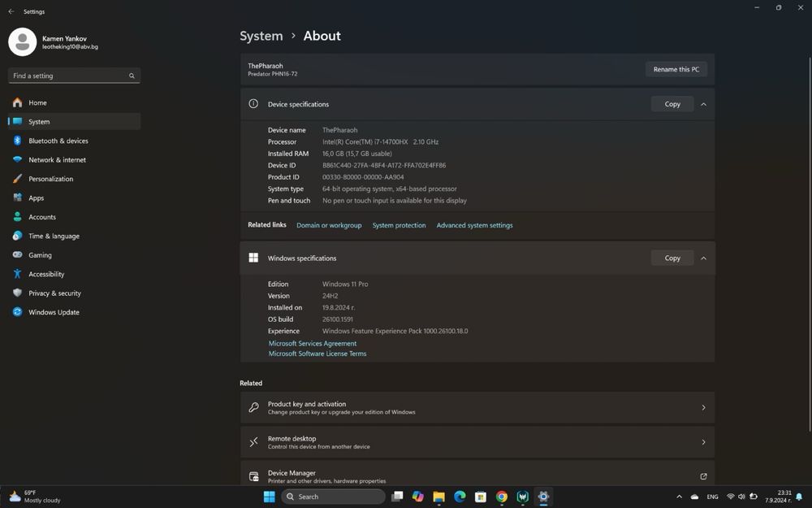Open the notification bell in the taskbar

tap(799, 497)
